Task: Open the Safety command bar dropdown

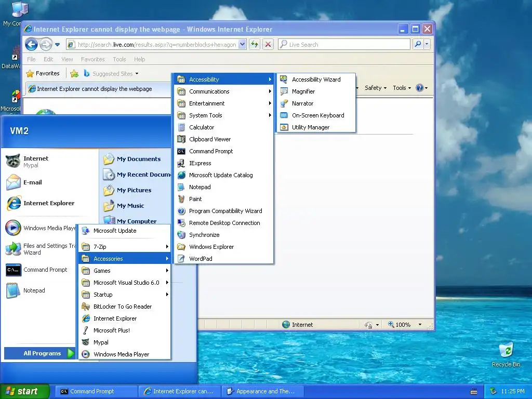Action: 375,88
